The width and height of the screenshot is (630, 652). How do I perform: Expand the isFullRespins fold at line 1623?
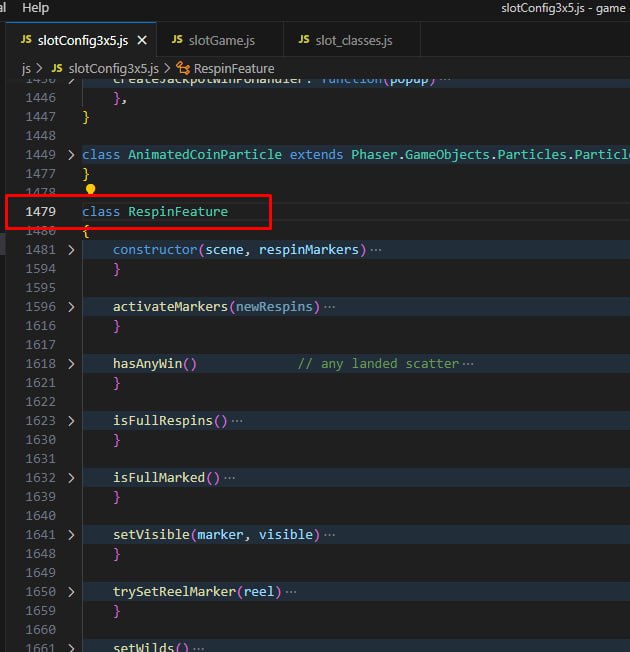(72, 421)
